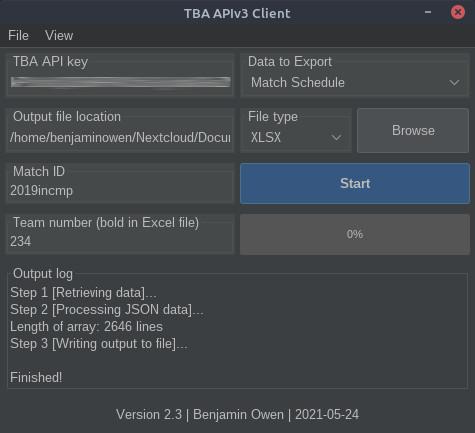
Task: Expand the File type chevron
Action: coord(336,137)
